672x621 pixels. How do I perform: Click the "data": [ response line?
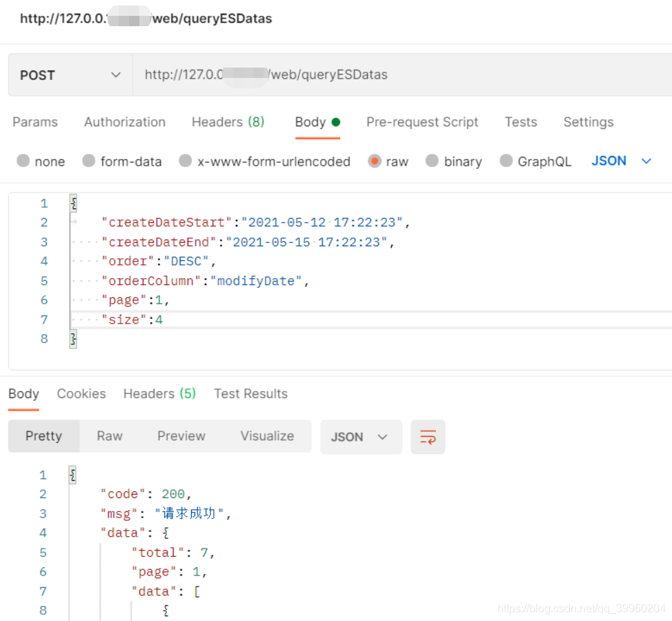(166, 591)
